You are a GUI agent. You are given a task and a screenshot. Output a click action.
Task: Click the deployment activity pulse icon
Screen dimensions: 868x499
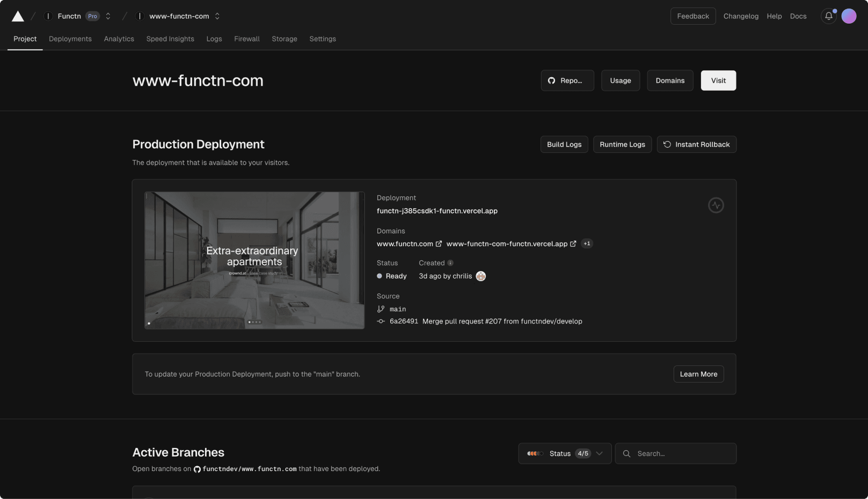click(x=716, y=205)
